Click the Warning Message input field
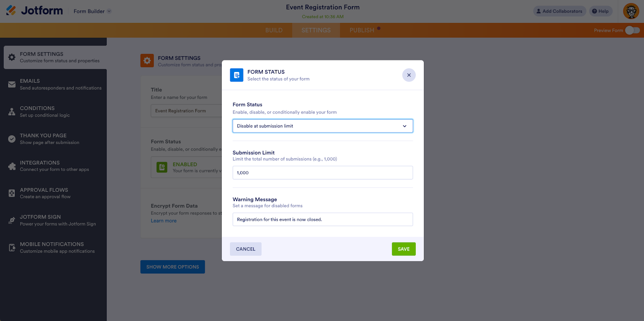The image size is (644, 321). pyautogui.click(x=323, y=219)
